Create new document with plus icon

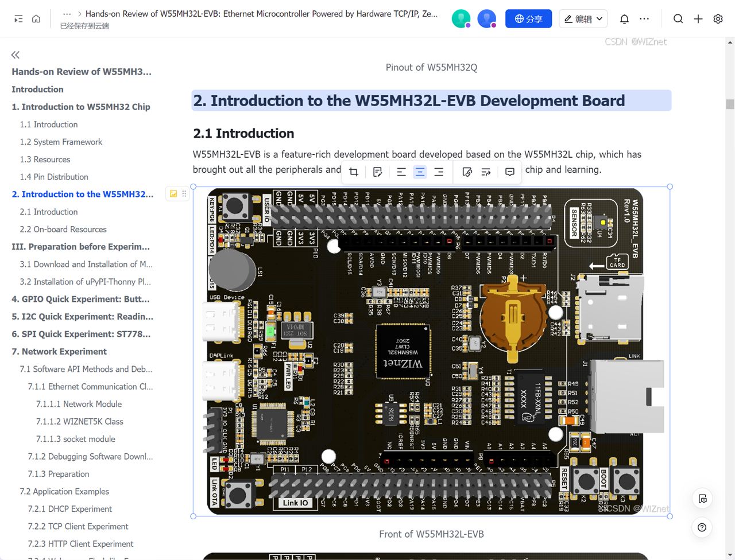coord(698,19)
